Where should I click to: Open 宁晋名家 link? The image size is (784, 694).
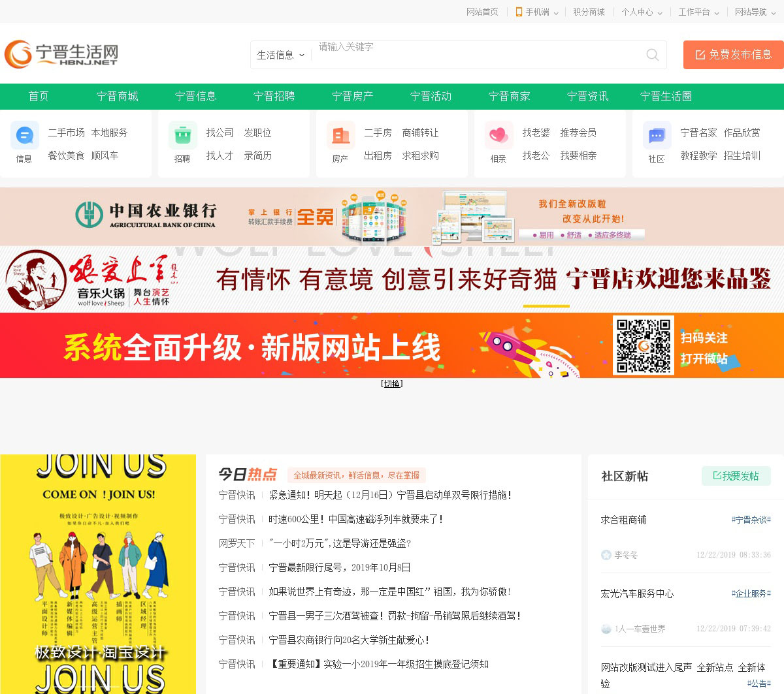699,133
